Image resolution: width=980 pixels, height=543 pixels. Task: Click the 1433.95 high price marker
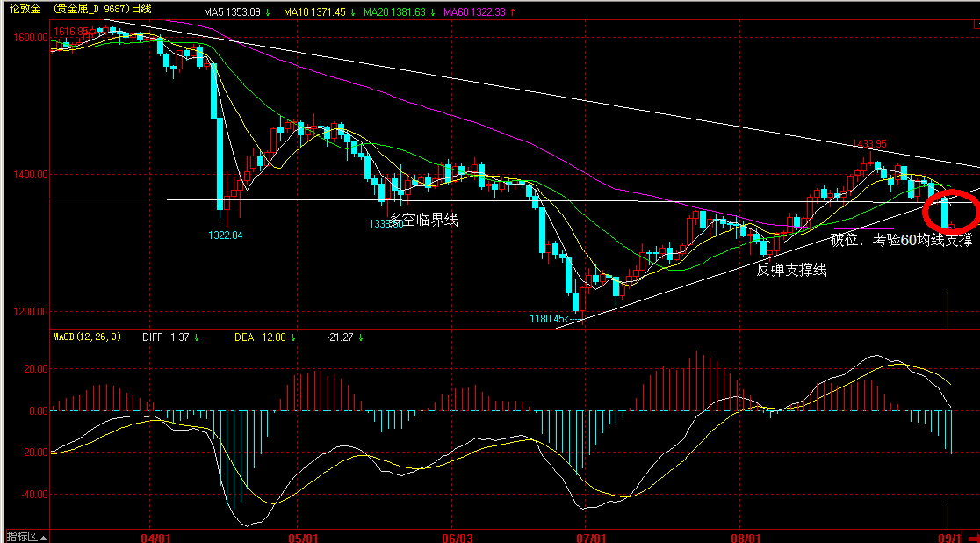868,144
